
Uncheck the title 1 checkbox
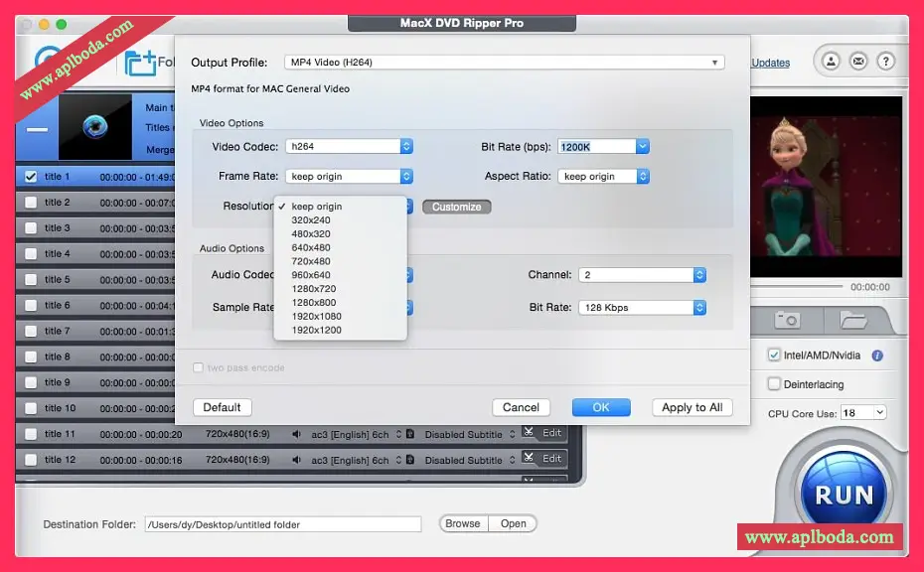coord(31,177)
